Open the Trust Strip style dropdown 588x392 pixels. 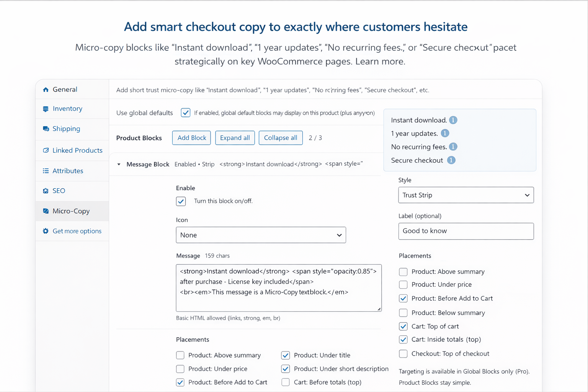click(466, 195)
